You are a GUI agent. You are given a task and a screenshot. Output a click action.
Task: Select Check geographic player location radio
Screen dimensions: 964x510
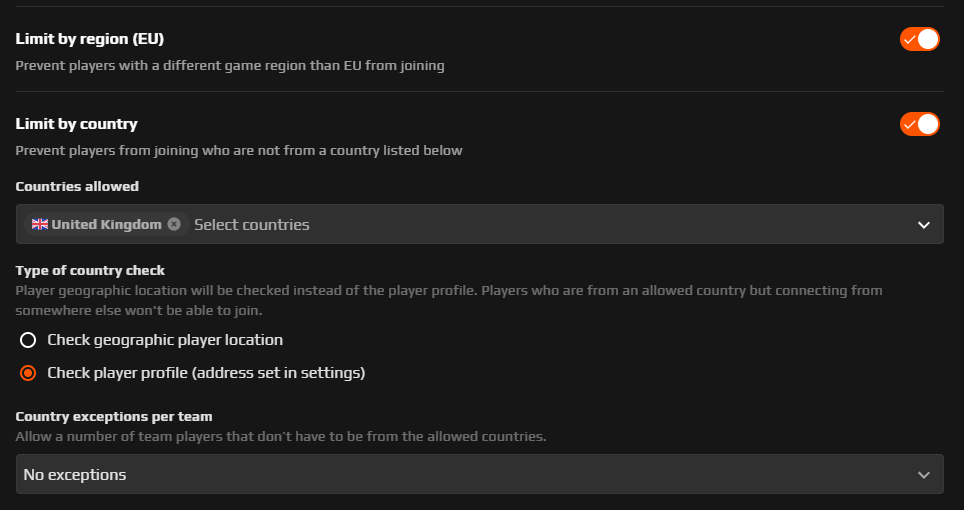coord(28,340)
